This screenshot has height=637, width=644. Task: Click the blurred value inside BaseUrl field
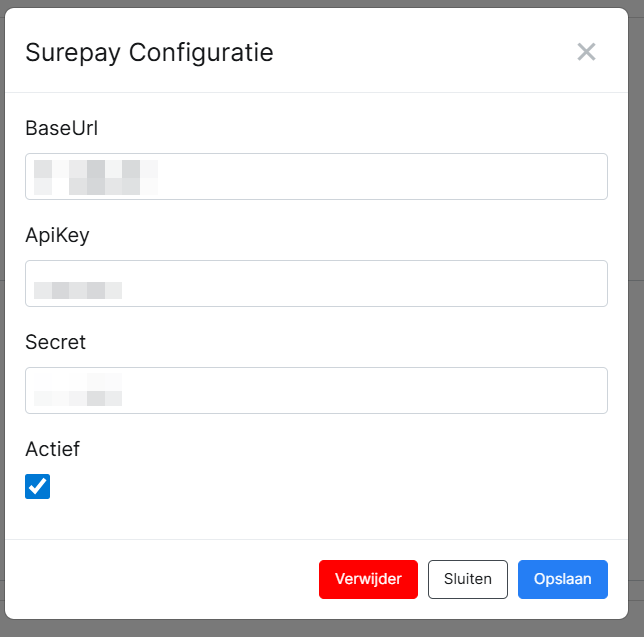(95, 176)
